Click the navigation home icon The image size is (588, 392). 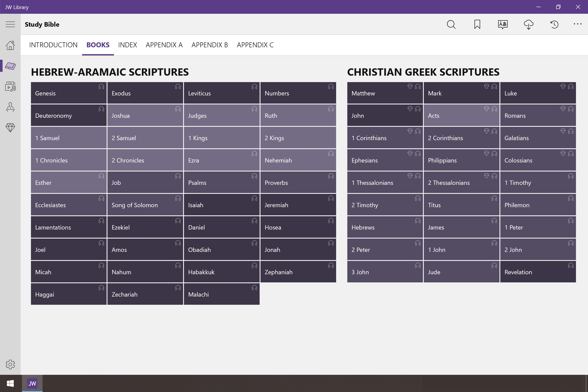pos(11,45)
